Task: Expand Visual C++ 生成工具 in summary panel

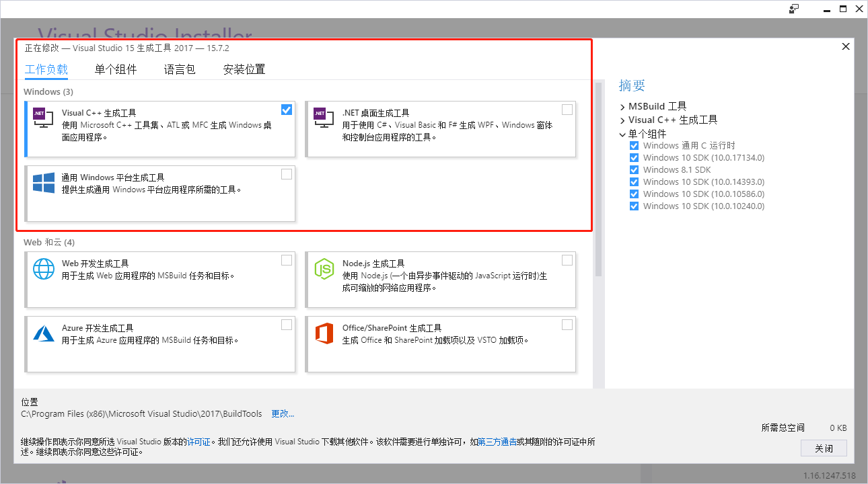Action: click(622, 120)
